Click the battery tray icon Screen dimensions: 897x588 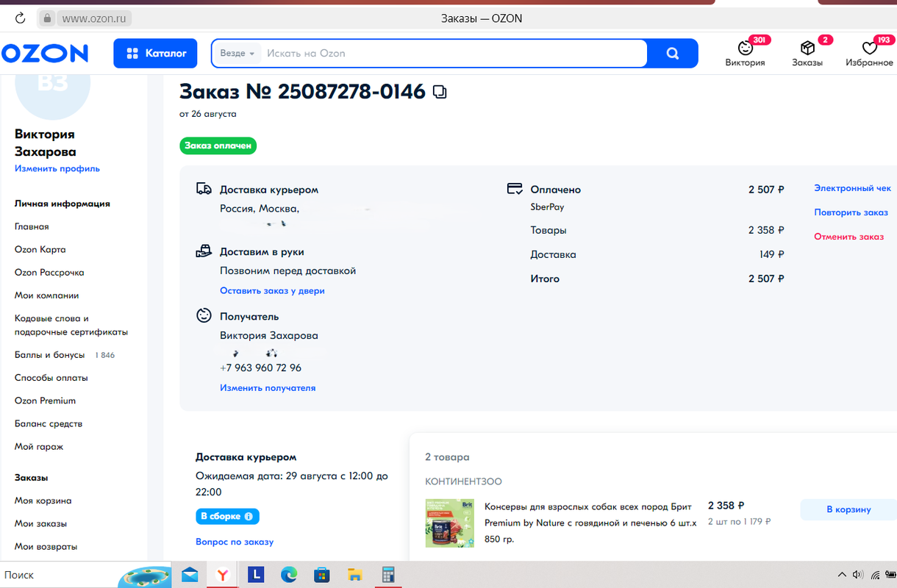pos(892,575)
